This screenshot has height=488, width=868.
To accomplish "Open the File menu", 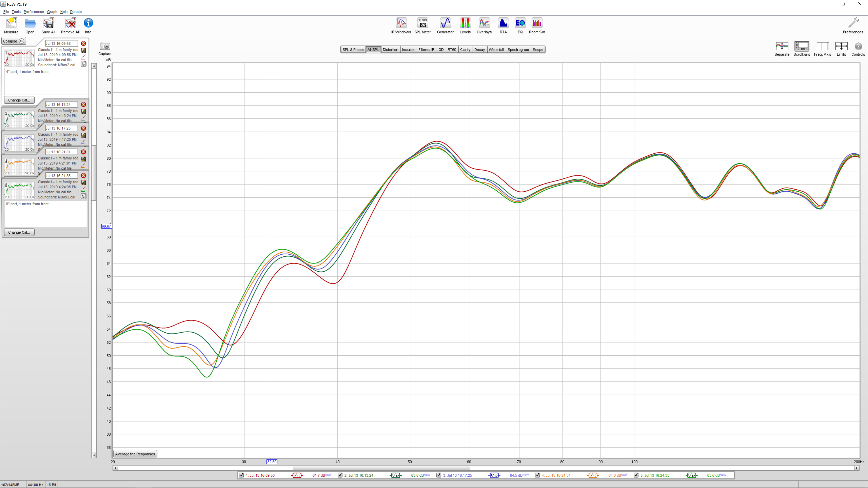I will (6, 12).
